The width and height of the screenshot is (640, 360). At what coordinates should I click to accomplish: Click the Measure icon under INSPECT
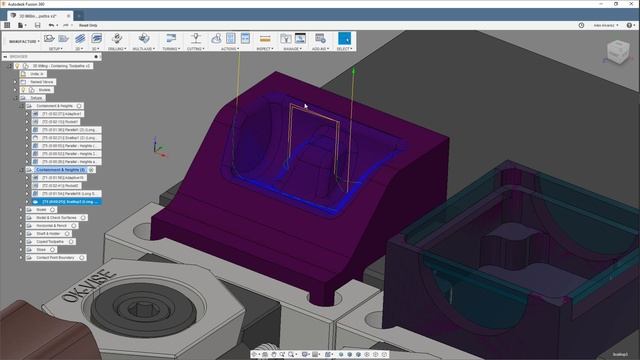click(265, 39)
